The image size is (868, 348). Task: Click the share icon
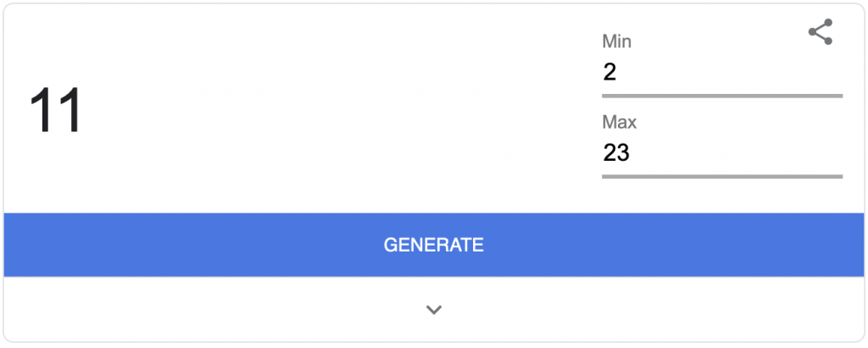(x=820, y=32)
